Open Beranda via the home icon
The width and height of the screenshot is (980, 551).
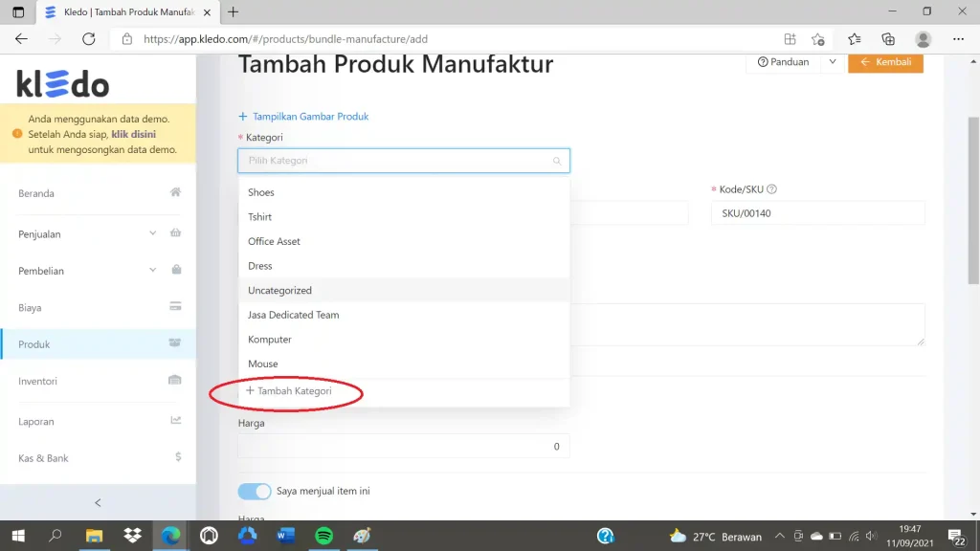176,192
